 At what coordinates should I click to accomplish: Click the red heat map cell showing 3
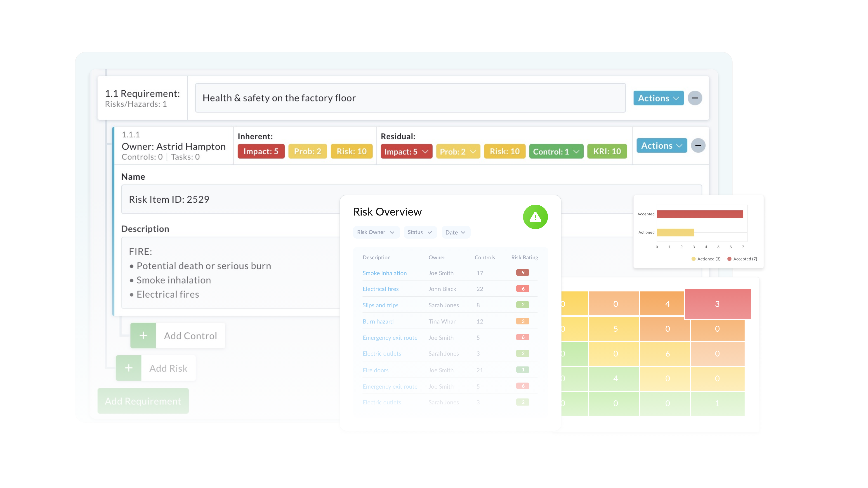(717, 304)
